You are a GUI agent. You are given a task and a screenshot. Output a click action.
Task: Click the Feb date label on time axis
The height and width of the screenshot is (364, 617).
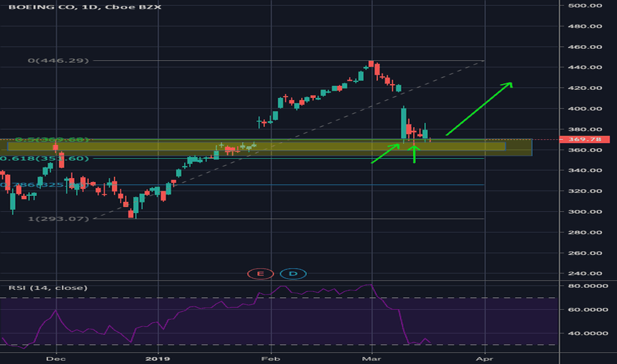(271, 359)
